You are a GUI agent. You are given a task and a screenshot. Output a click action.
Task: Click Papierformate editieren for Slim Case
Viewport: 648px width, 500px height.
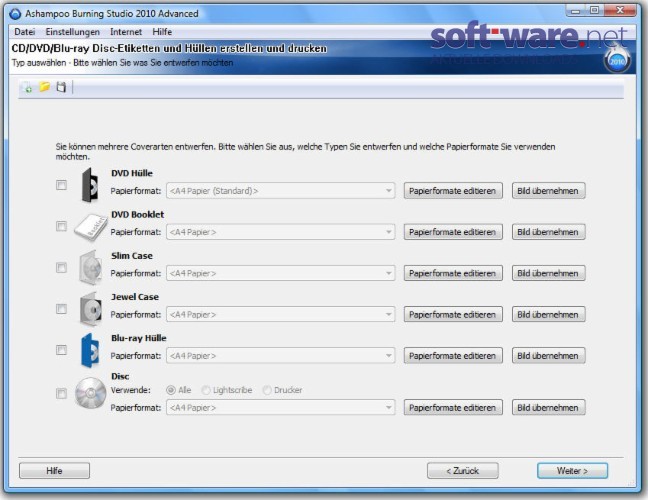click(x=453, y=273)
